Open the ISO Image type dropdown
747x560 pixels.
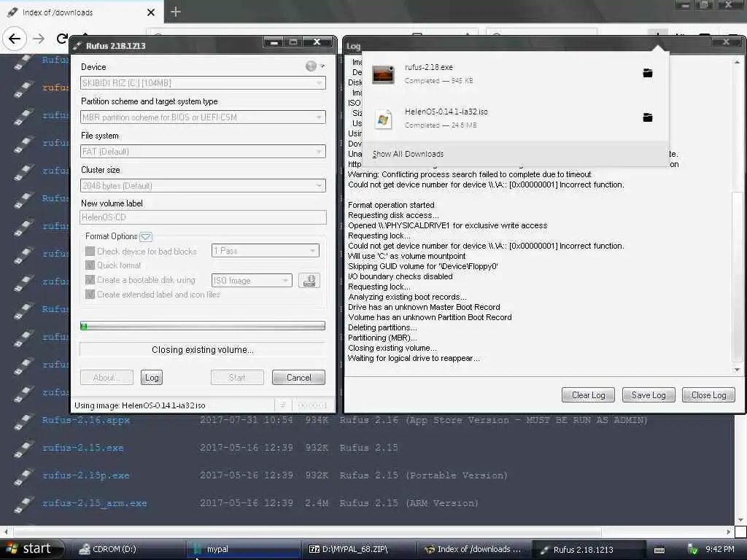(x=252, y=281)
